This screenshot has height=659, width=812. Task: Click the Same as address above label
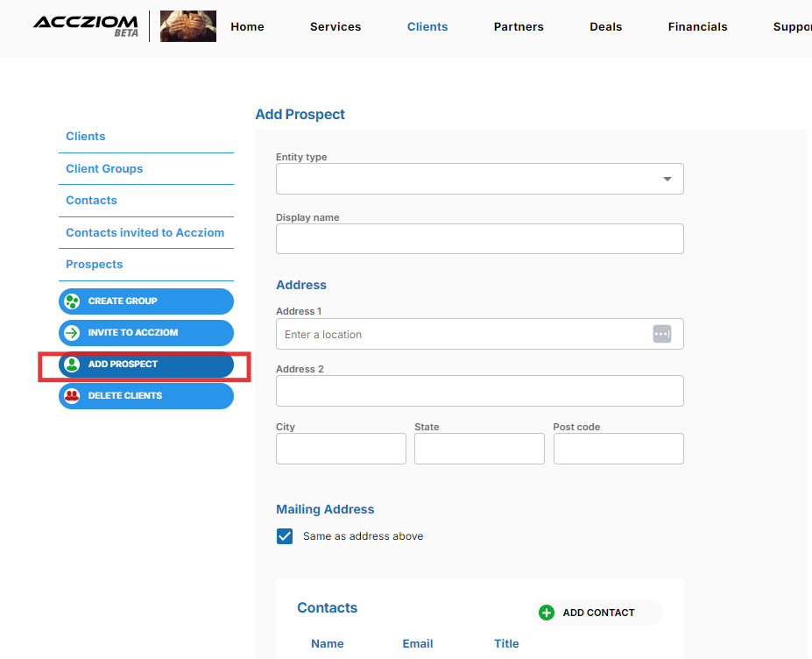click(363, 536)
